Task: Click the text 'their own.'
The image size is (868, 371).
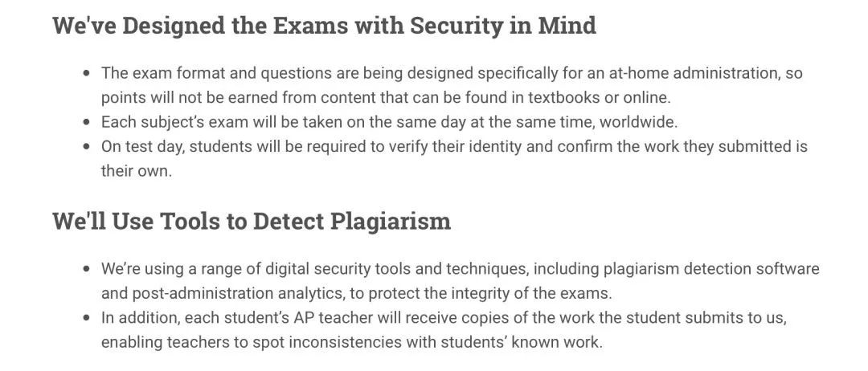Action: click(x=137, y=171)
